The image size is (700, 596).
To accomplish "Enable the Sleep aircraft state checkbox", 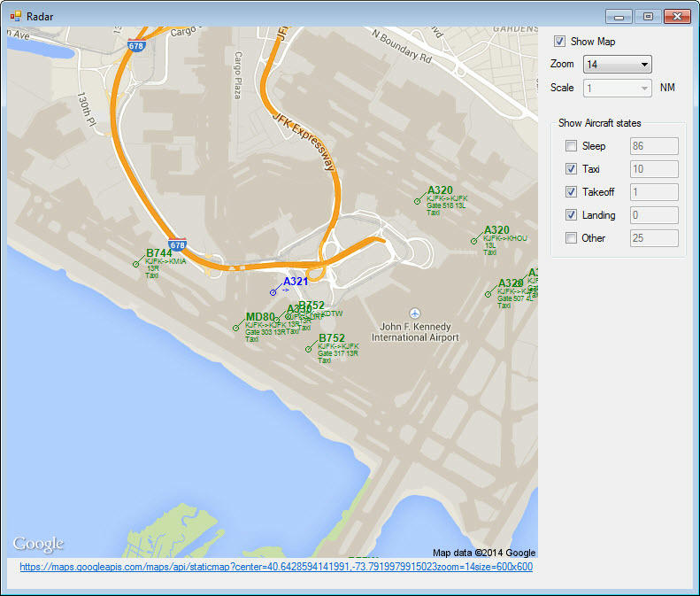I will [571, 146].
